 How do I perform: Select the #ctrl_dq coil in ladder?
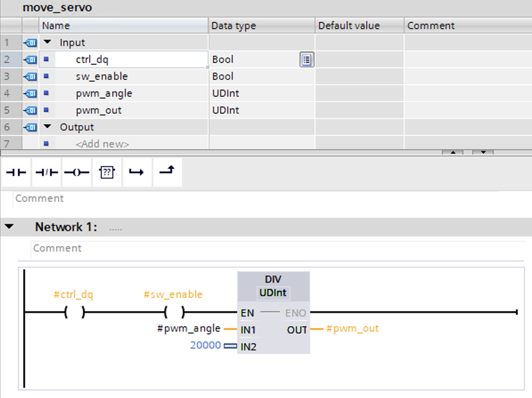74,313
